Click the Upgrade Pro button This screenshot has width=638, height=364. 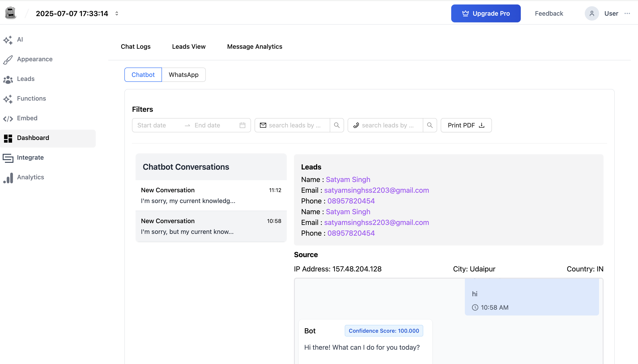[x=486, y=13]
